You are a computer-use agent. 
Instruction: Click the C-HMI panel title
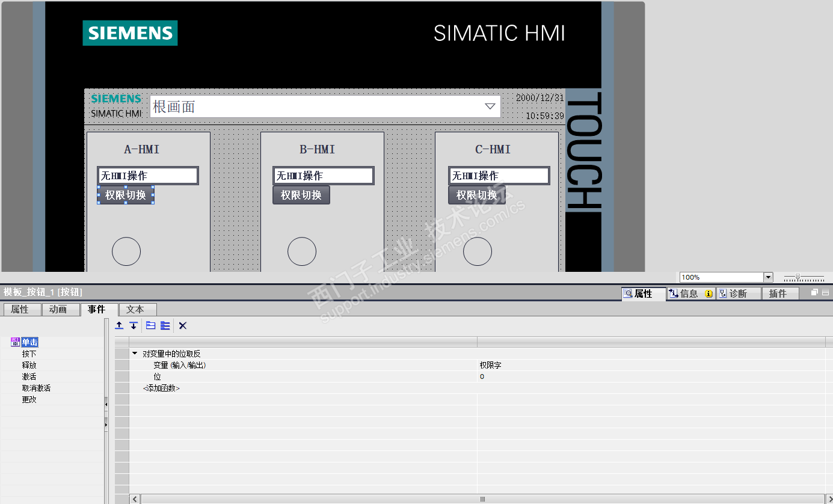click(x=493, y=149)
